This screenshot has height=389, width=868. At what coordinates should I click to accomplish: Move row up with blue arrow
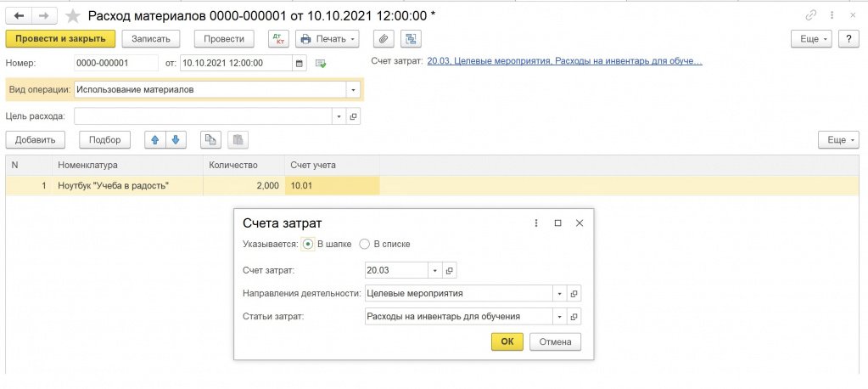(155, 140)
